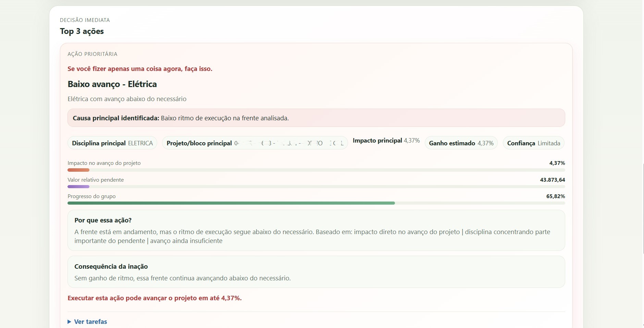Select the Disciplina principal ELETRICA chip

112,143
